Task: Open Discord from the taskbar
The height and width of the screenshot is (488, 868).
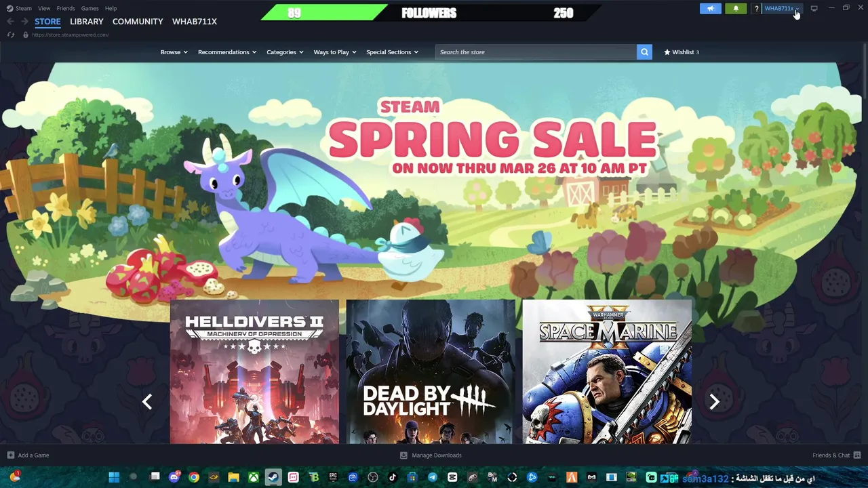Action: (174, 477)
